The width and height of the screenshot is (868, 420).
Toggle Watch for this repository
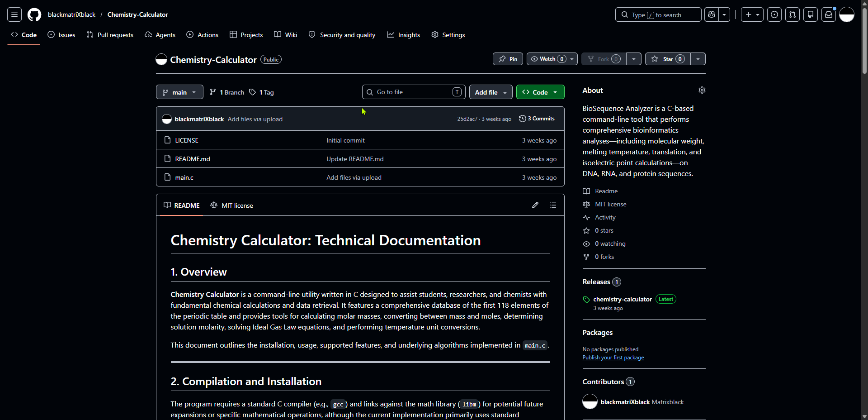click(552, 59)
